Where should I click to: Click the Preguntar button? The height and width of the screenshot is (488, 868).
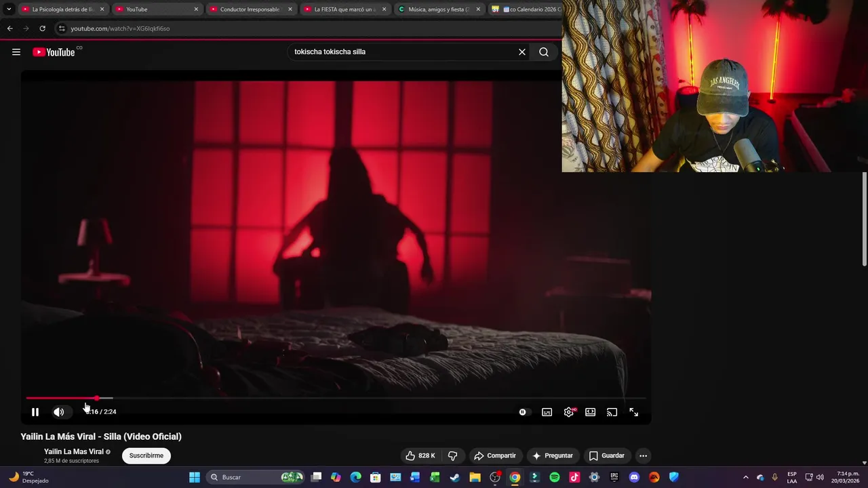[552, 455]
